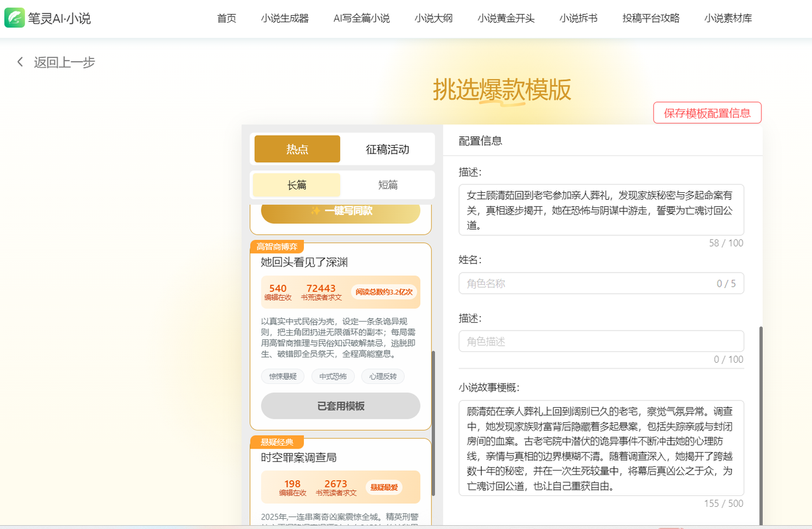Focus the 角色描述 input field

tap(601, 341)
